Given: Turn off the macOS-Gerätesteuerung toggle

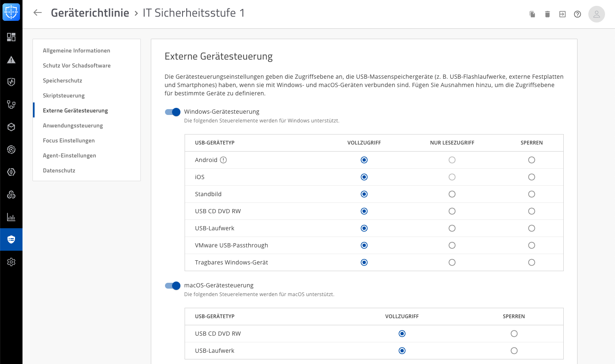Looking at the screenshot, I should (x=172, y=285).
